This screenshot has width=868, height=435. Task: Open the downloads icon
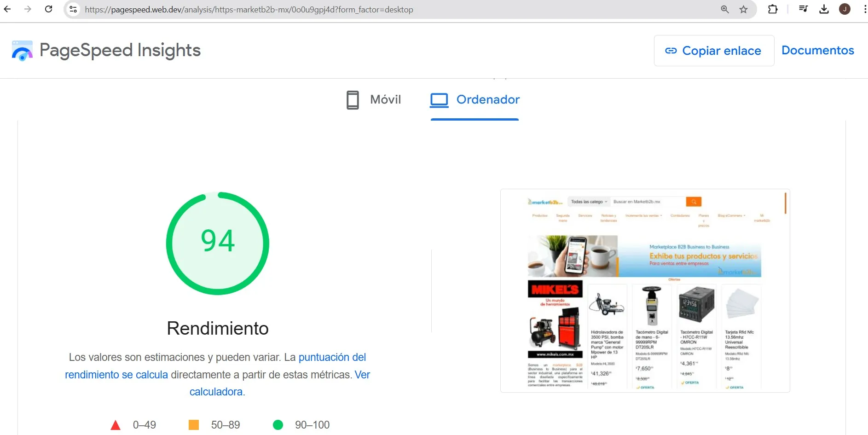click(824, 9)
